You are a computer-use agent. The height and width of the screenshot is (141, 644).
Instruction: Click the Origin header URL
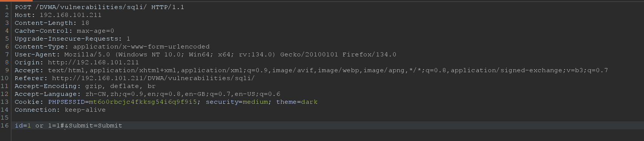point(93,62)
